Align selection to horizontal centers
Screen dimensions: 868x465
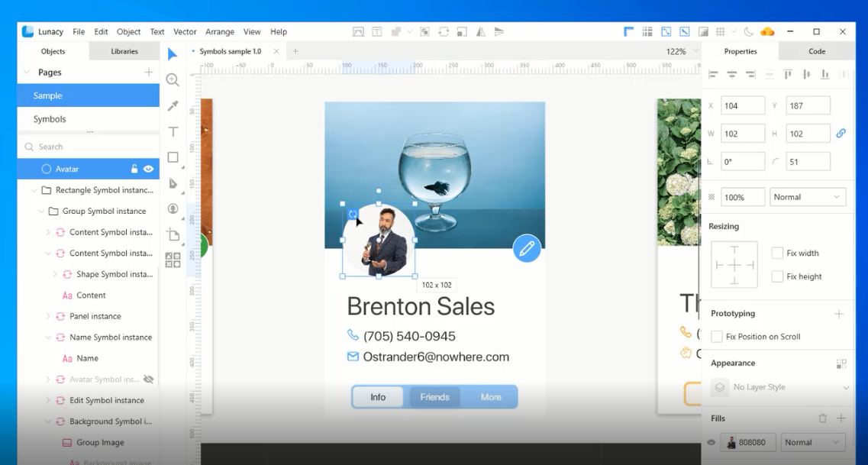(732, 74)
